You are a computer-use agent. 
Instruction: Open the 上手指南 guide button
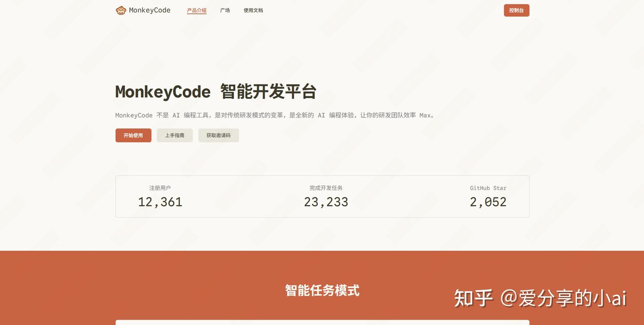coord(175,135)
